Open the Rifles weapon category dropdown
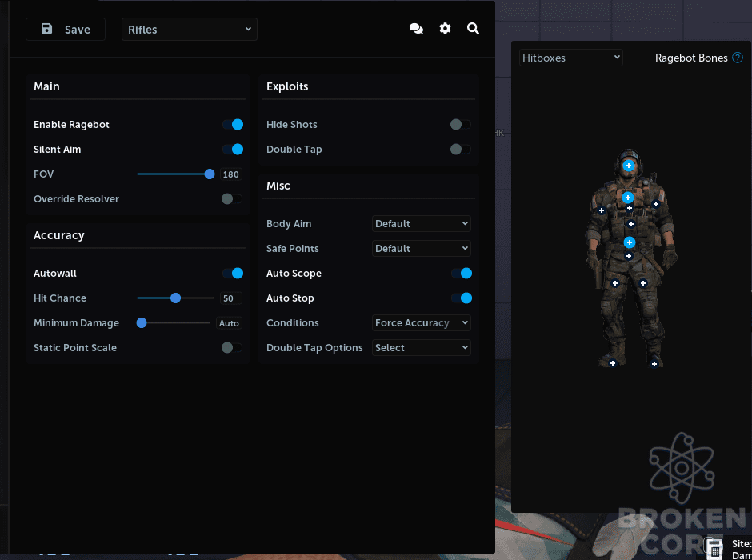 click(190, 30)
